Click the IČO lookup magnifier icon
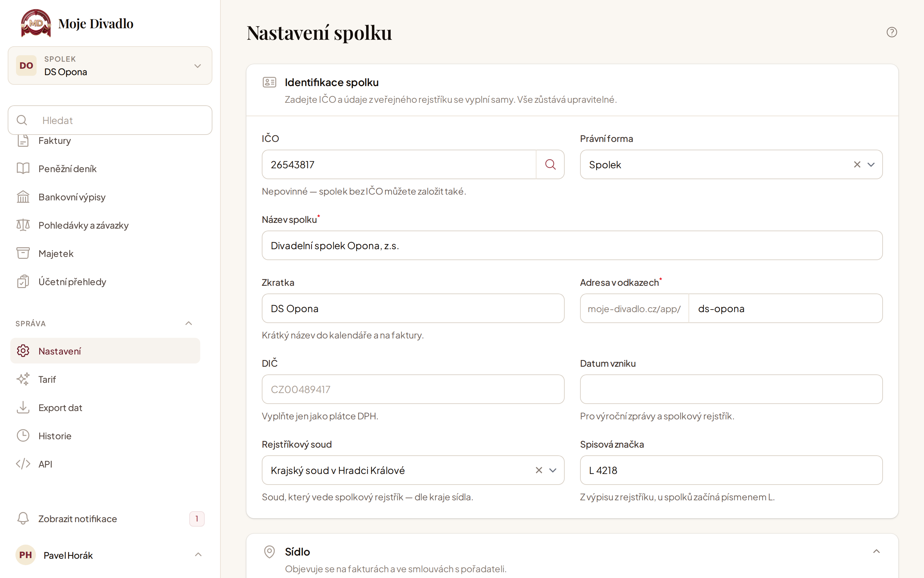The image size is (924, 578). (550, 164)
